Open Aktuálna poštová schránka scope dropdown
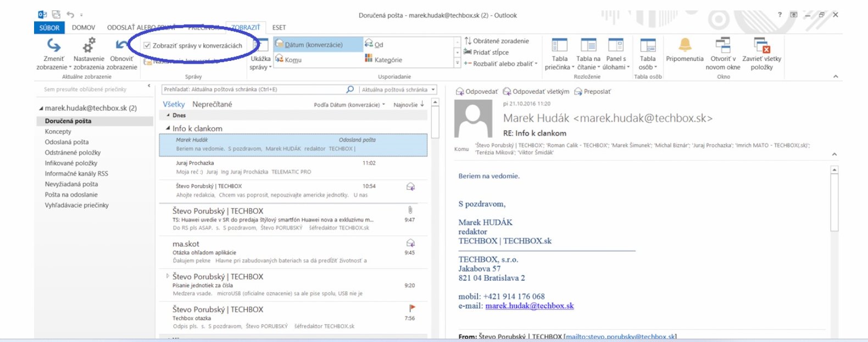The width and height of the screenshot is (868, 342). [433, 89]
